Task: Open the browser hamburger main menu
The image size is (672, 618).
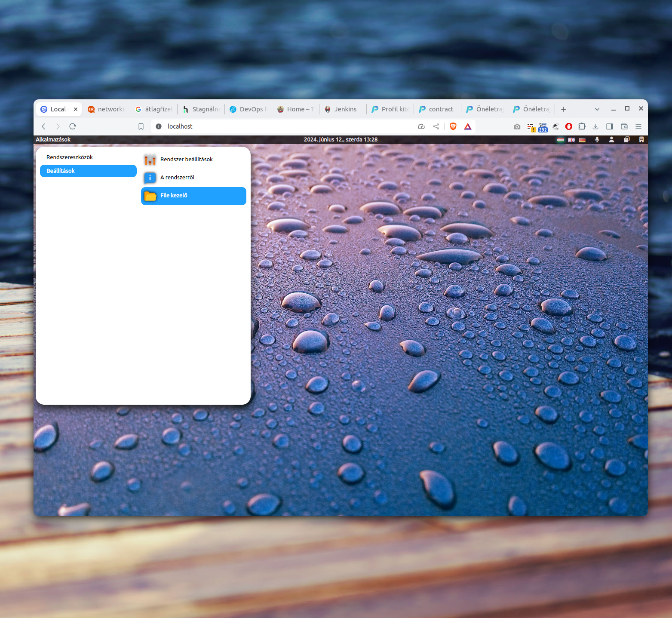Action: (x=638, y=126)
